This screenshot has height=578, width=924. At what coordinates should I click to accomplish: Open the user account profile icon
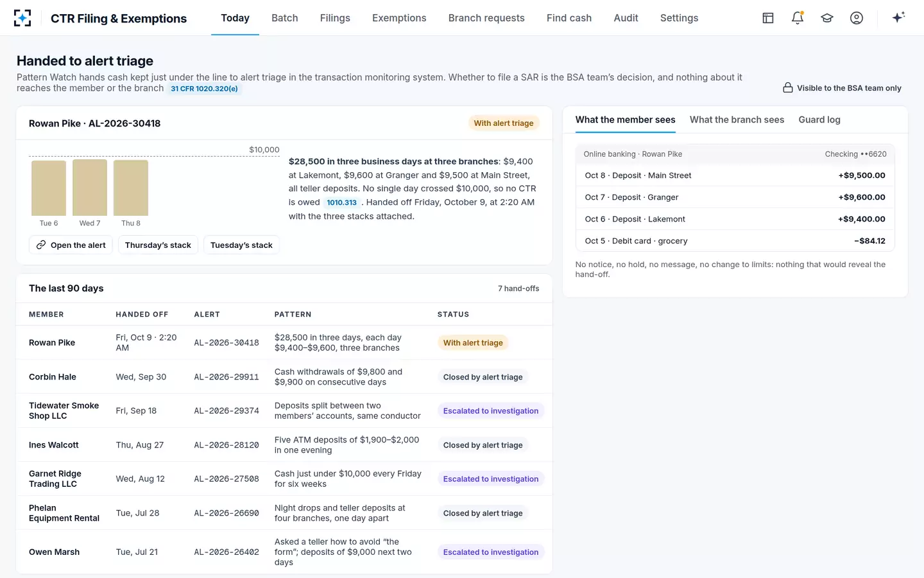coord(857,18)
